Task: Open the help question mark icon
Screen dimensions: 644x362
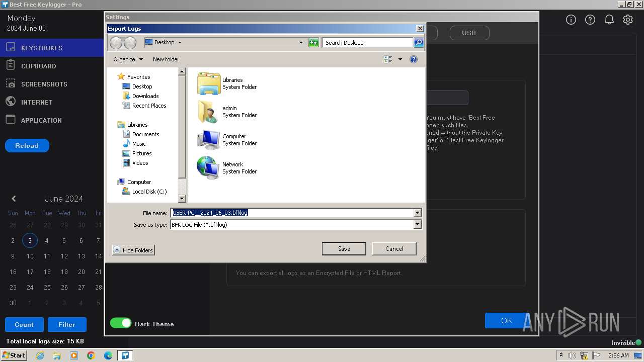Action: pos(590,20)
